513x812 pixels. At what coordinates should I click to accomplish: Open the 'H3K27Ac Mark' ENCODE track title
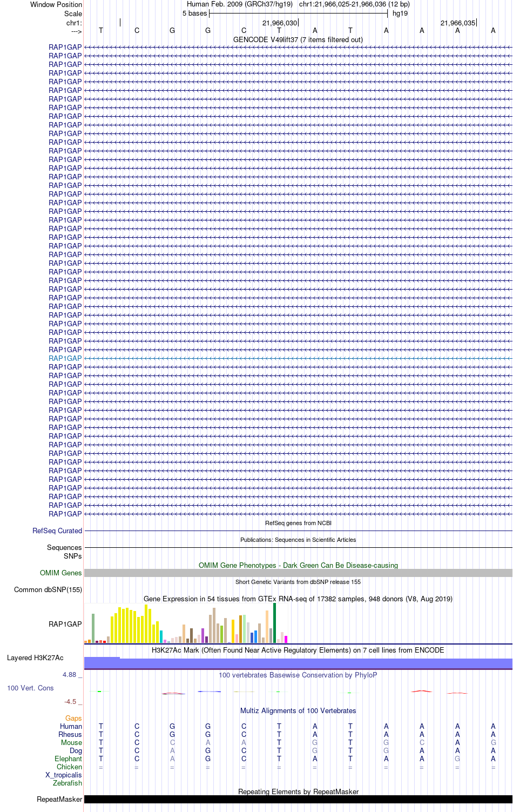point(298,650)
